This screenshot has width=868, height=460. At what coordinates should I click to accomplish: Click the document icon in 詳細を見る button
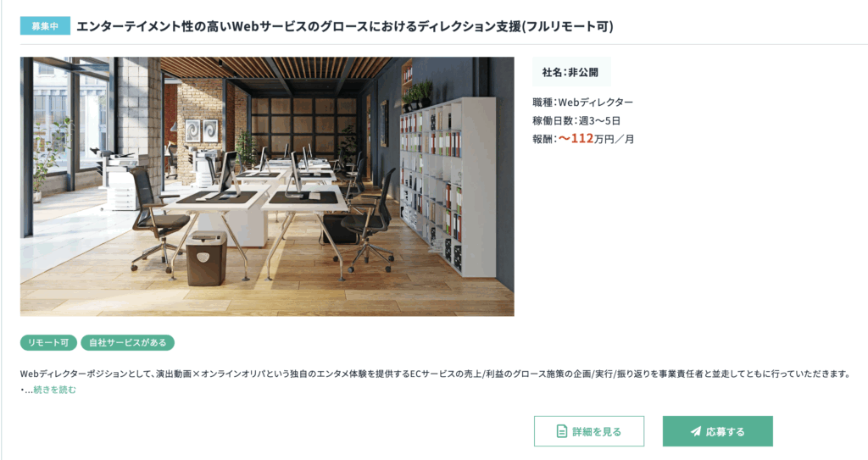[x=561, y=431]
